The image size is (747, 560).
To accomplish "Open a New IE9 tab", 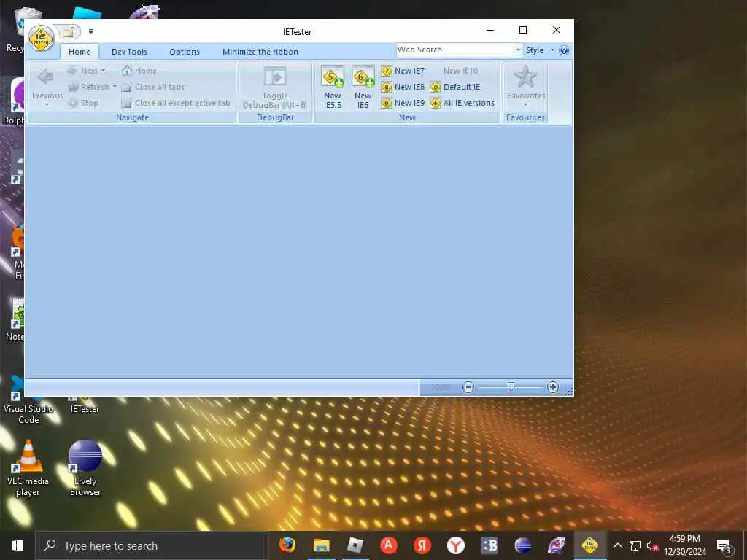I will 403,103.
